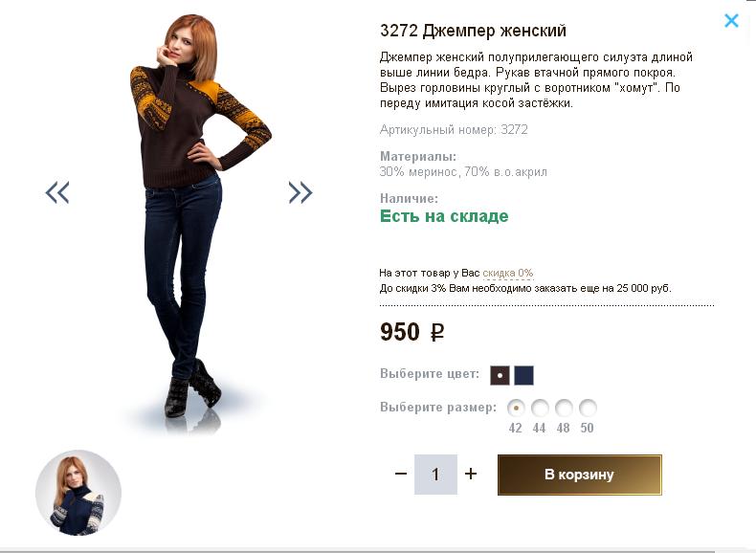Click the 950 ₽ price
Image resolution: width=756 pixels, height=553 pixels.
click(x=411, y=332)
